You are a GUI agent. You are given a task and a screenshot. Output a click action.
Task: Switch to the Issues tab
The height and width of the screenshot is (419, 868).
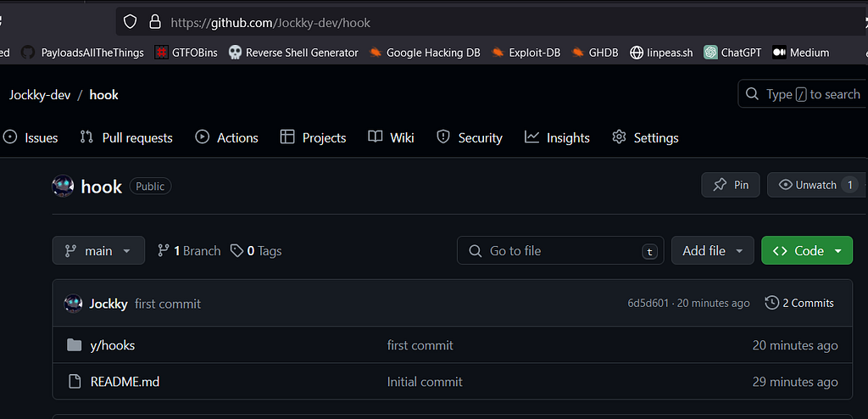point(31,137)
